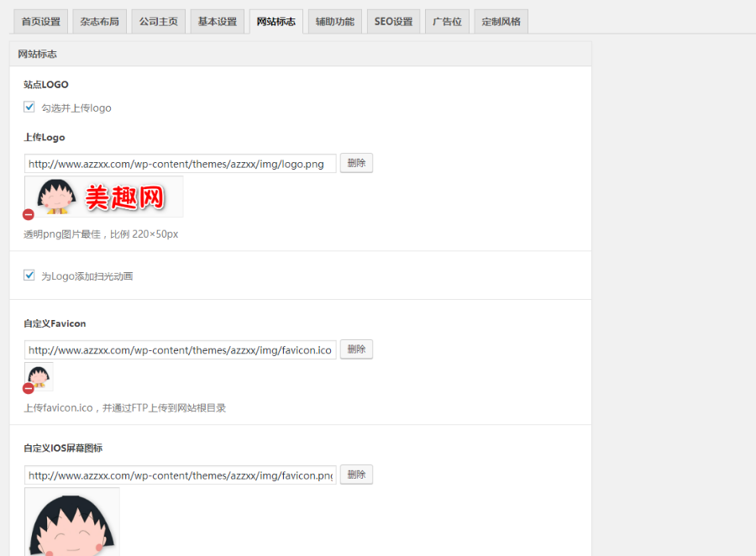
Task: Open the 辅助功能 tab
Action: [334, 21]
